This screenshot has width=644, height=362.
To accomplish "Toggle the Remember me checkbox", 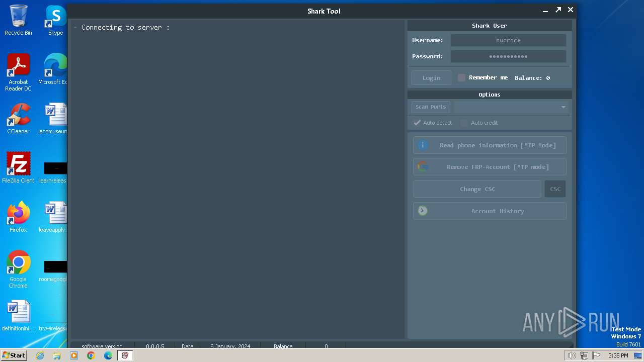I will point(461,77).
